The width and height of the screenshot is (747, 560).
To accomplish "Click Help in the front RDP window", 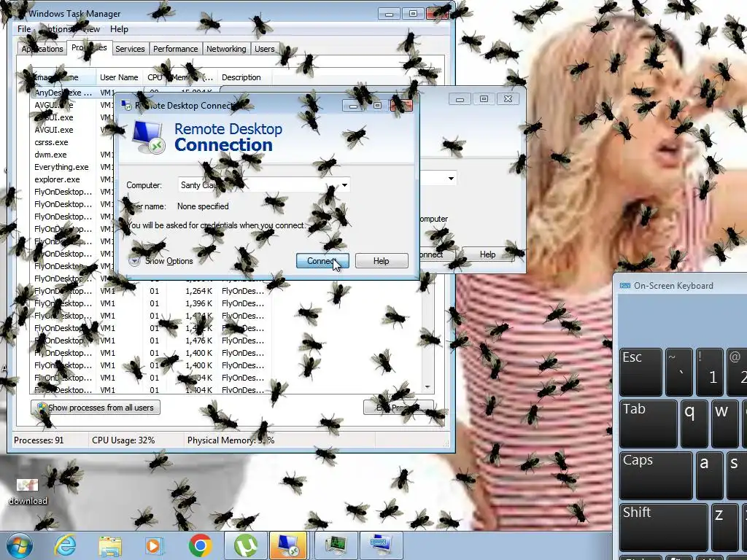I will pyautogui.click(x=381, y=261).
